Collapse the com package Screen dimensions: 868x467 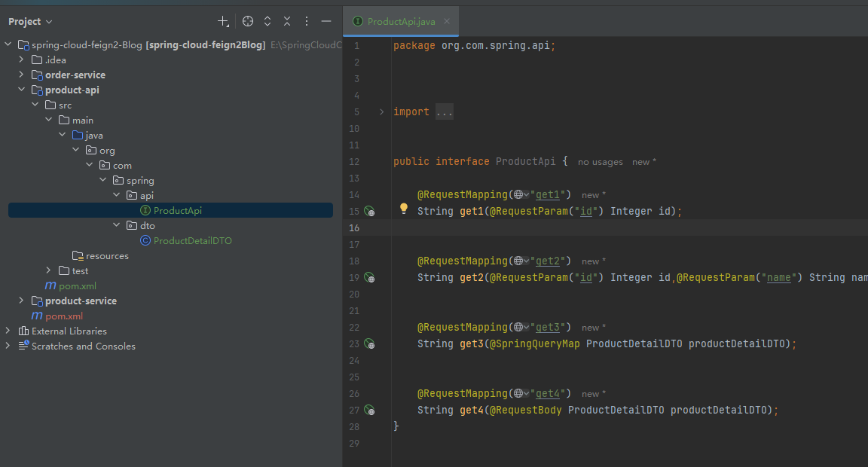[x=89, y=165]
